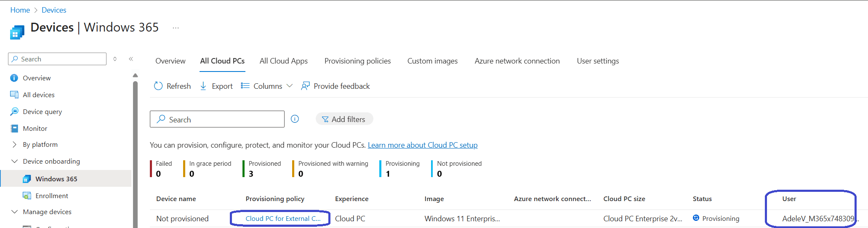Select All devices in the sidebar
This screenshot has height=228, width=868.
pyautogui.click(x=38, y=95)
